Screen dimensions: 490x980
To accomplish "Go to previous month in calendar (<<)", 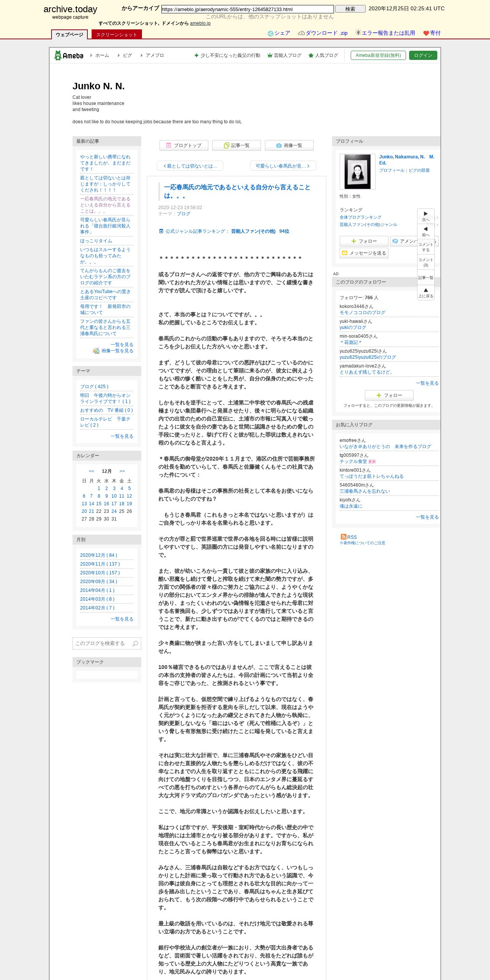I will (92, 471).
